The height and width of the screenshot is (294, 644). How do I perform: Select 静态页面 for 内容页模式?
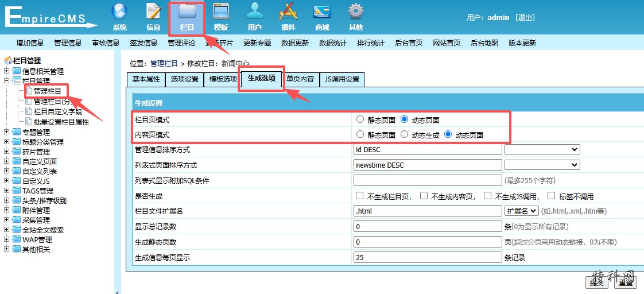(x=360, y=134)
